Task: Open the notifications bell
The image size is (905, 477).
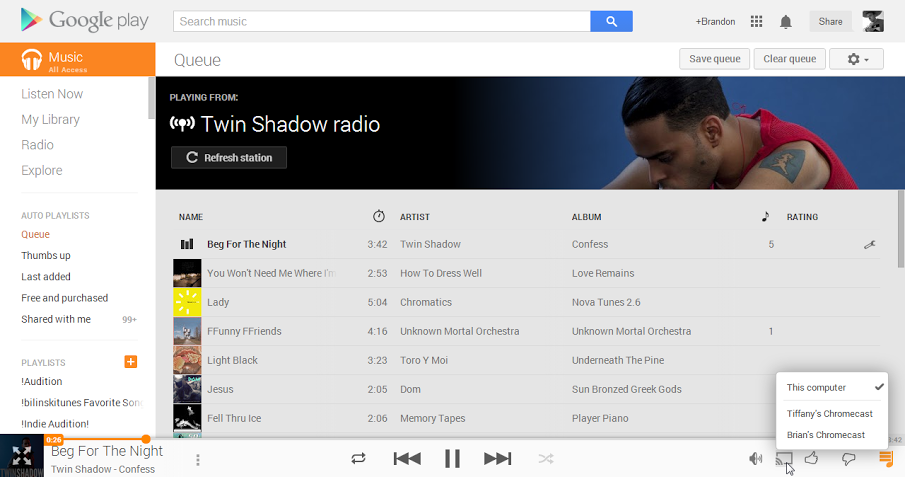Action: tap(786, 21)
